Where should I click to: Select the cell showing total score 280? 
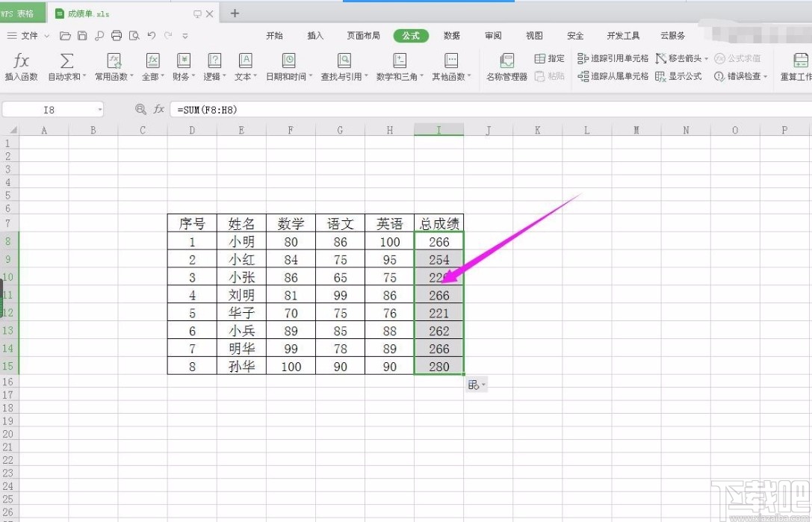(438, 366)
